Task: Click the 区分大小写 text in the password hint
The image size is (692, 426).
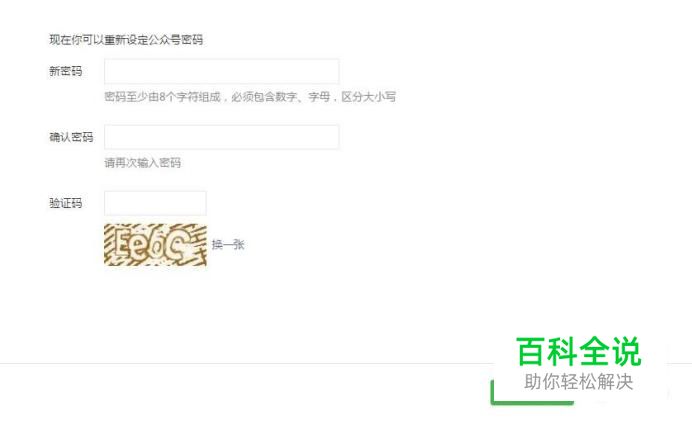Action: (369, 97)
